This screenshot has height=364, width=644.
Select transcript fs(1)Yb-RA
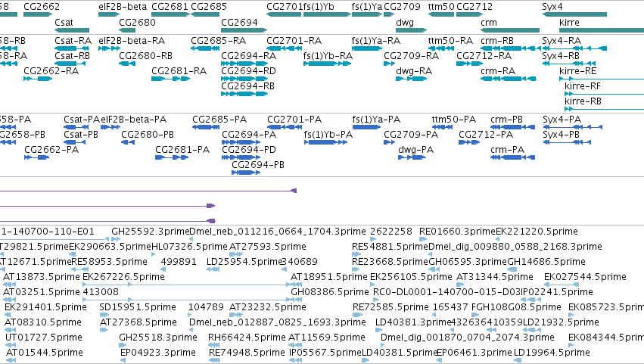(x=327, y=64)
